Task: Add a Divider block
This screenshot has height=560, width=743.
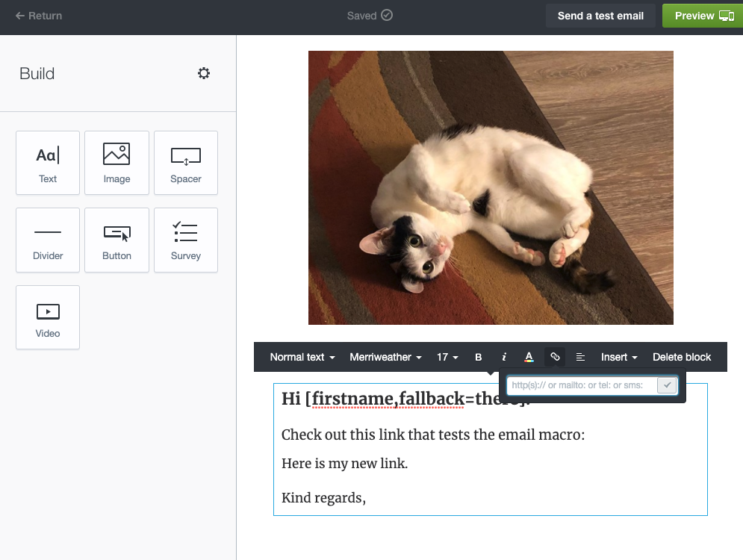Action: pos(48,240)
